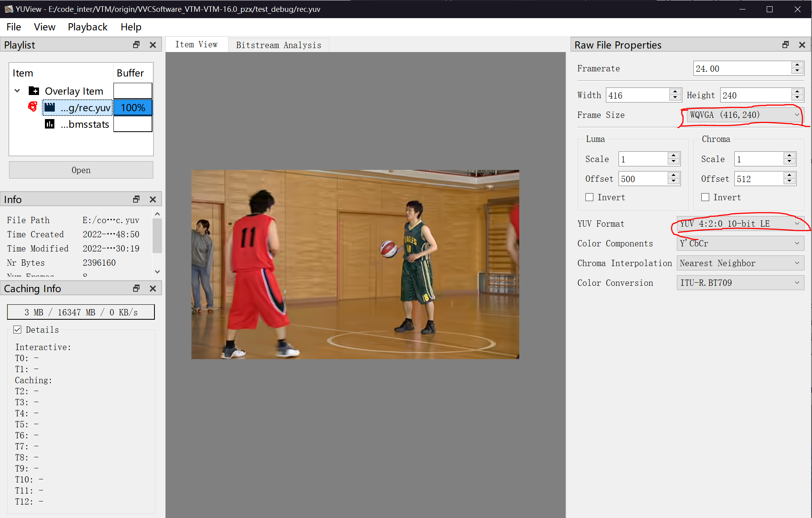812x518 pixels.
Task: Open the Help menu
Action: click(x=131, y=27)
